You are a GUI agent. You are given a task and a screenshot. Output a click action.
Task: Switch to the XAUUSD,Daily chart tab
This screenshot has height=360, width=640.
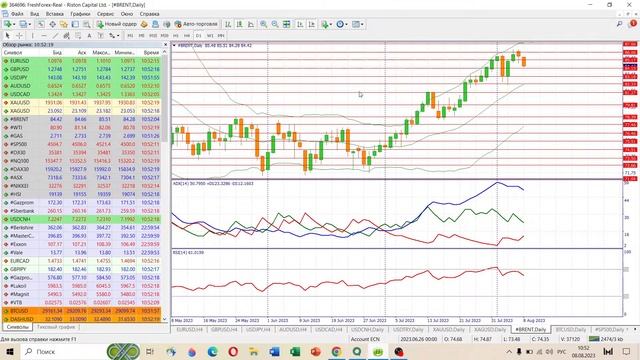tap(449, 329)
